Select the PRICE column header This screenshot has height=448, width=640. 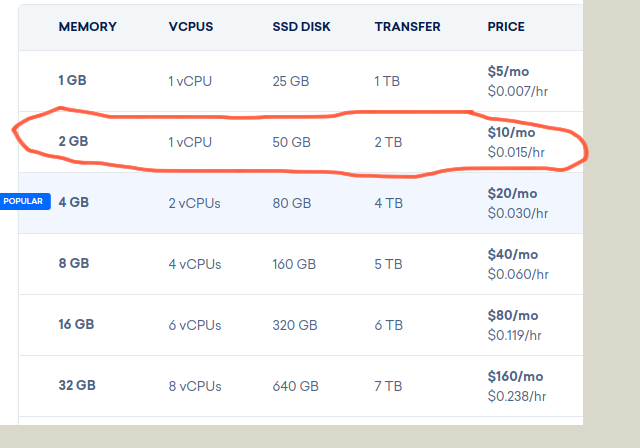coord(506,27)
